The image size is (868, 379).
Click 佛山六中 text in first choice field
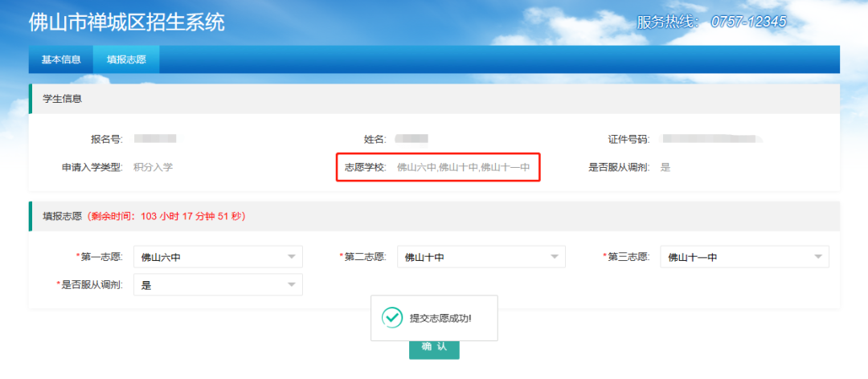[x=160, y=258]
